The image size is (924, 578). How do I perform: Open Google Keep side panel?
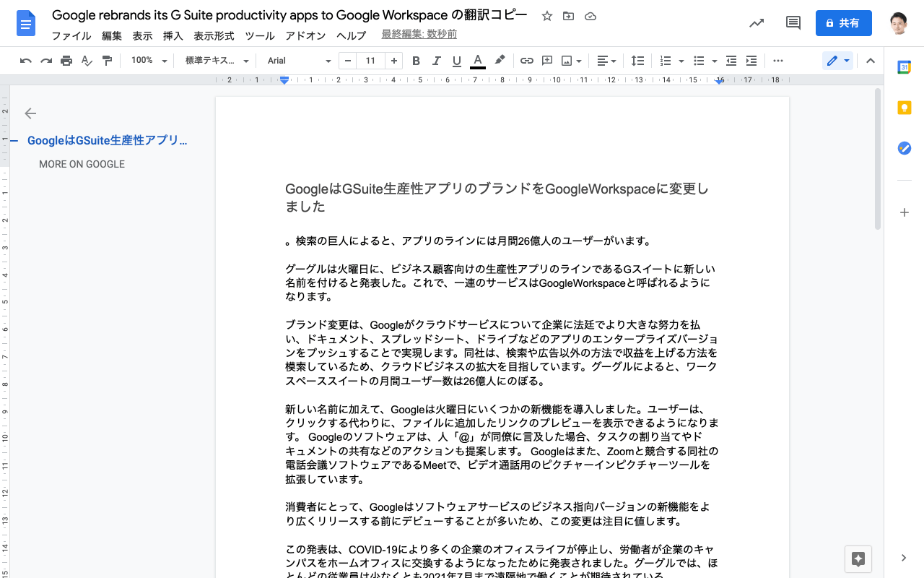pyautogui.click(x=904, y=108)
